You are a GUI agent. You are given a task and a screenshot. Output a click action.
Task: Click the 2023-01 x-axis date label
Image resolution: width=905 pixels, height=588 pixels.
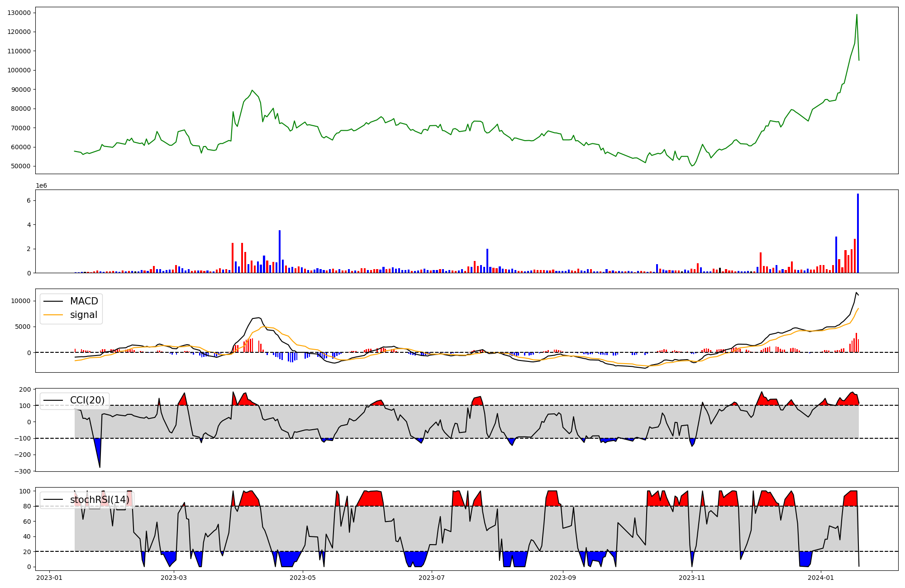coord(49,578)
